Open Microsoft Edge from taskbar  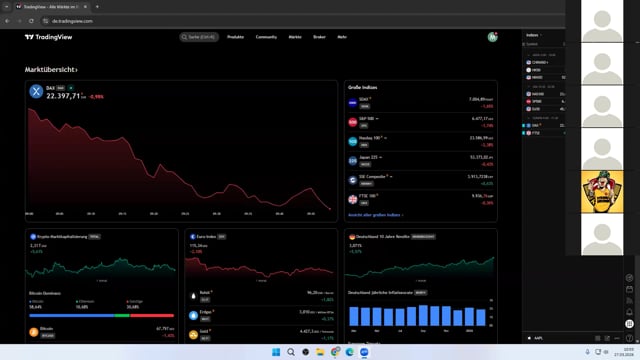tap(349, 352)
